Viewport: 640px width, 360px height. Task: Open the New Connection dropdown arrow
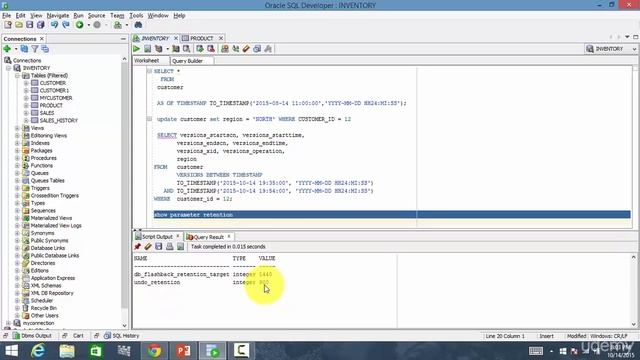16,49
